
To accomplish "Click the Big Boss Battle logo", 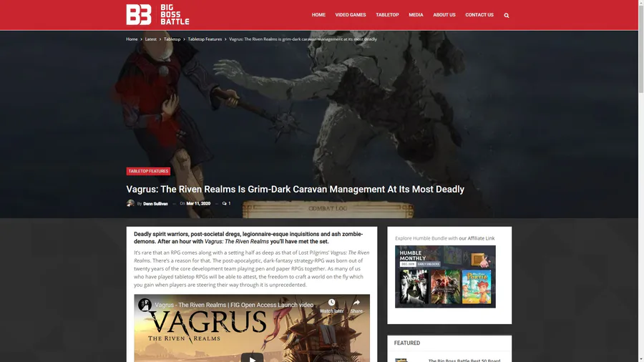I will [x=157, y=15].
